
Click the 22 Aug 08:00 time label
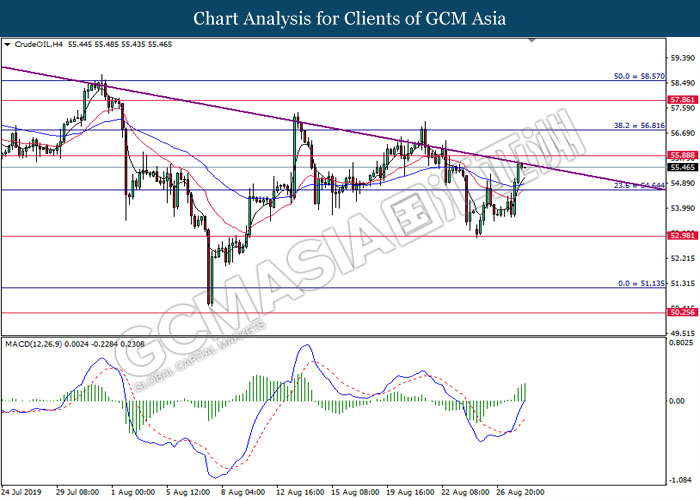point(466,492)
